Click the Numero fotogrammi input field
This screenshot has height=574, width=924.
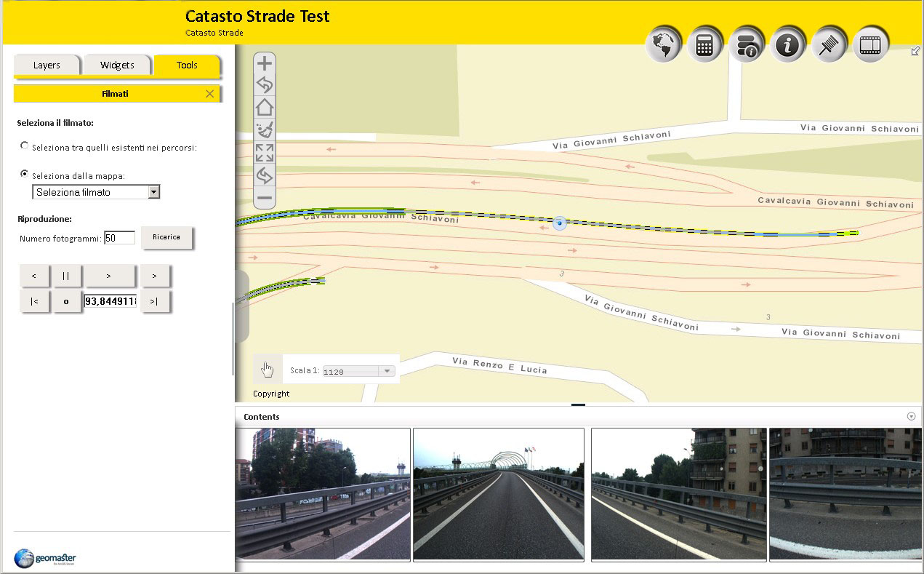pyautogui.click(x=120, y=238)
